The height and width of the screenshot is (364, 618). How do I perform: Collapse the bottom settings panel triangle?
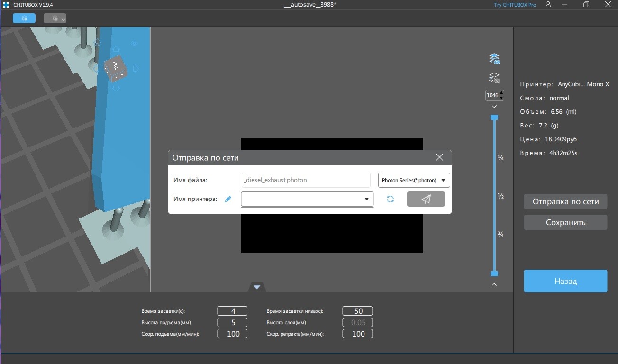257,287
